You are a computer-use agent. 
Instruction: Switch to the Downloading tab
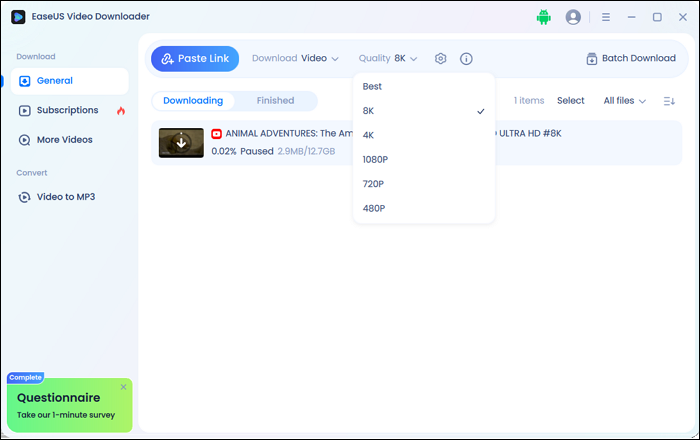pyautogui.click(x=193, y=101)
